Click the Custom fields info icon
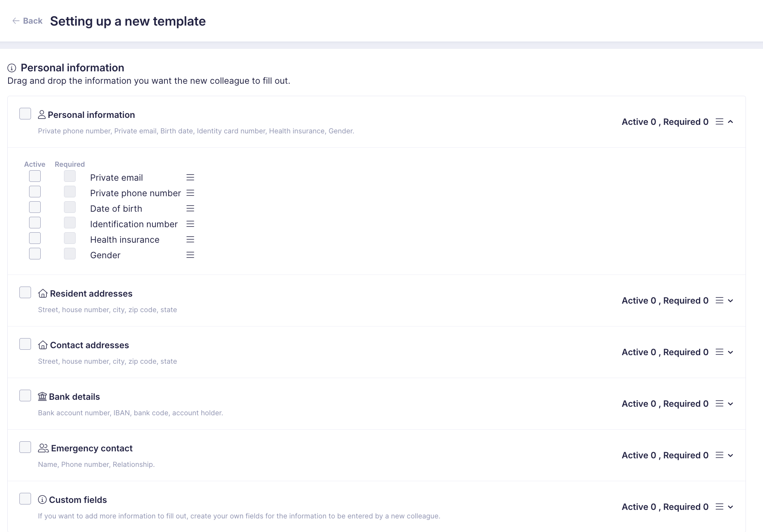 point(42,500)
